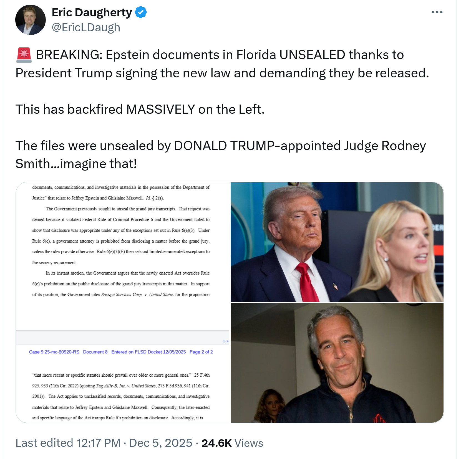Image resolution: width=476 pixels, height=459 pixels.
Task: Click Entered on FLSD Docket 12/05/2025 text
Action: coord(148,352)
